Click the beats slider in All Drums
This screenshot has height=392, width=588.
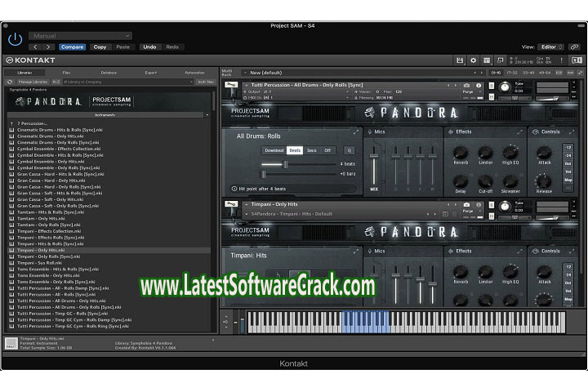(x=299, y=164)
